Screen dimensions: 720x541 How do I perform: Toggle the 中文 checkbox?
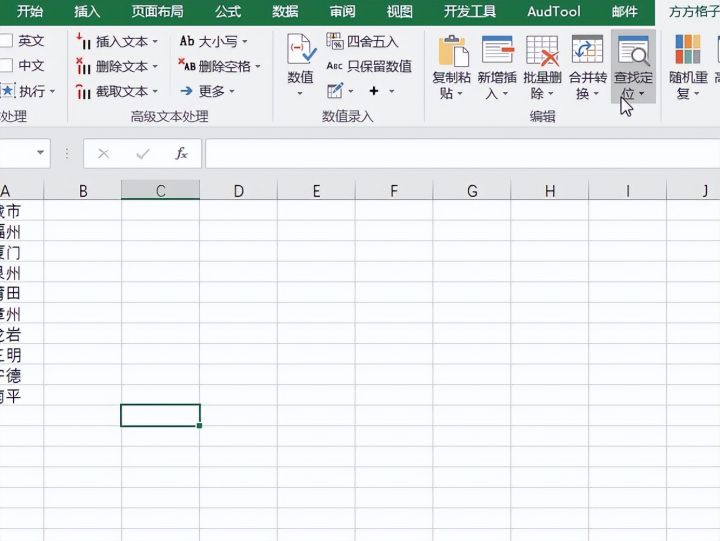click(6, 66)
